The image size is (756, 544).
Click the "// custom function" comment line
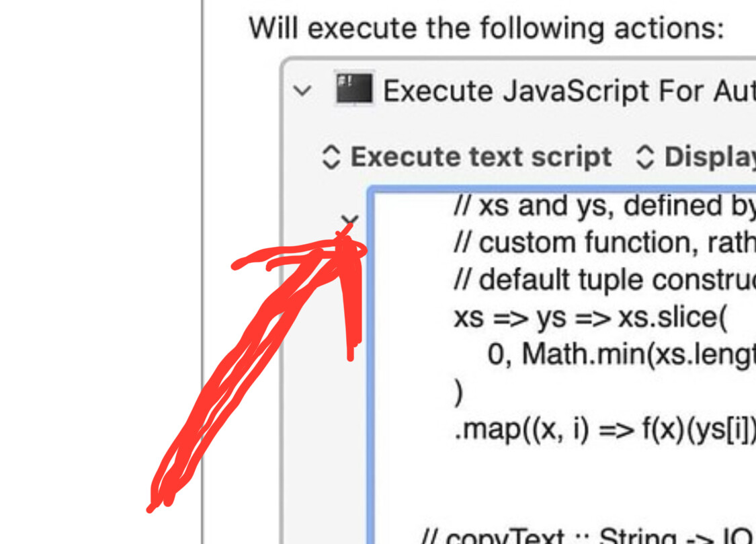click(605, 243)
